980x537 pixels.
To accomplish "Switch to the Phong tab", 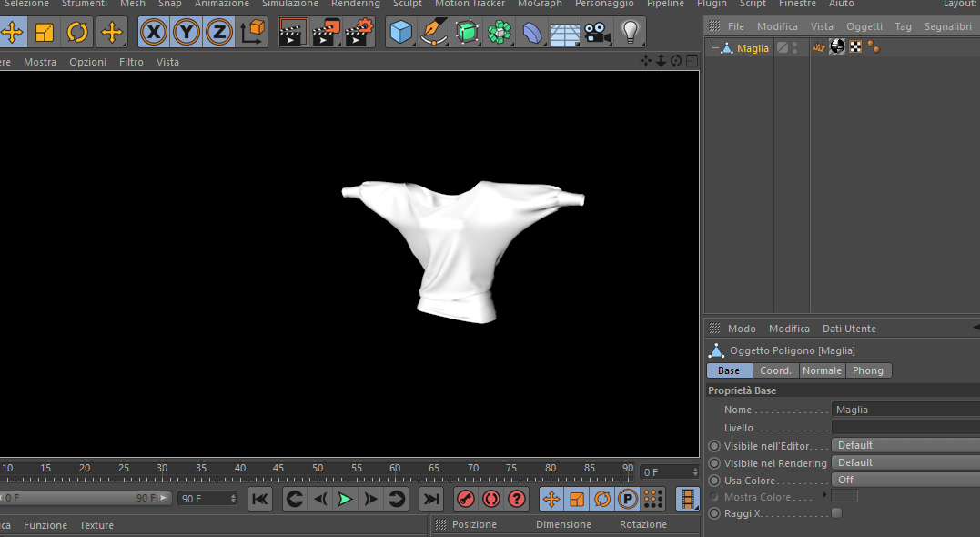I will 868,370.
